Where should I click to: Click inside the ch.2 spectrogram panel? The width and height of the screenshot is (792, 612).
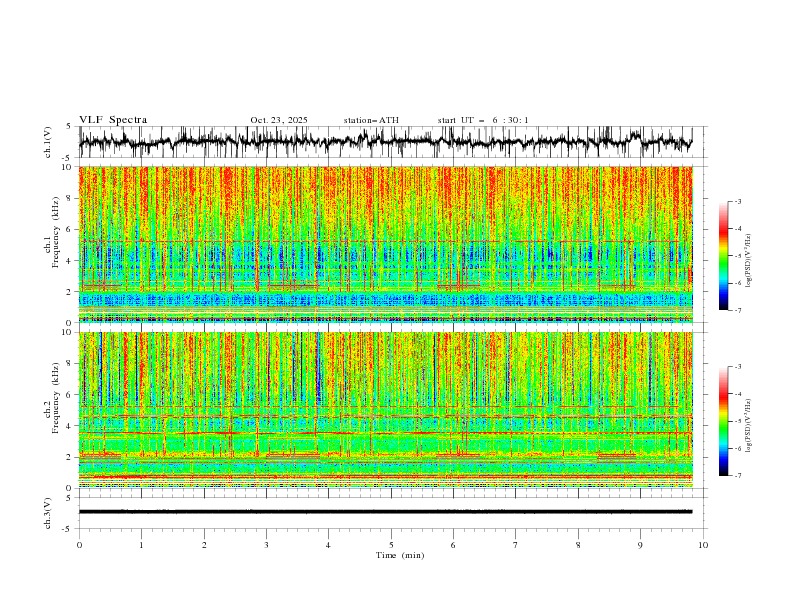click(386, 410)
